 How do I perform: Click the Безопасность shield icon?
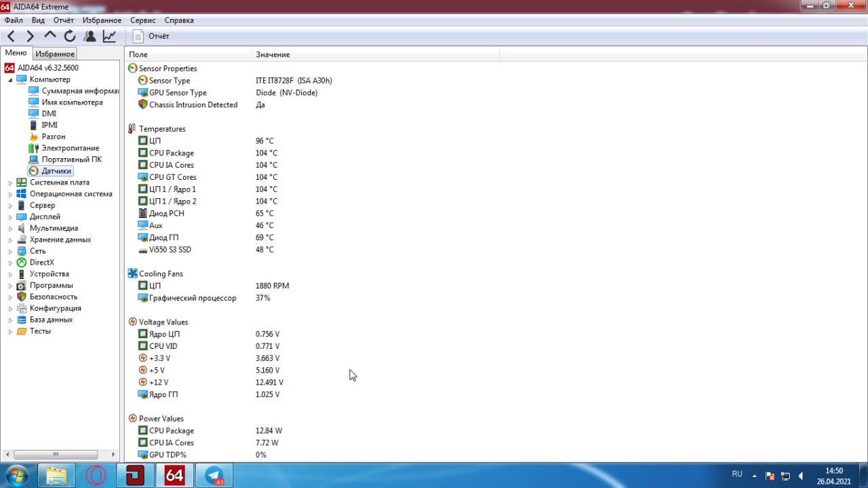coord(22,297)
